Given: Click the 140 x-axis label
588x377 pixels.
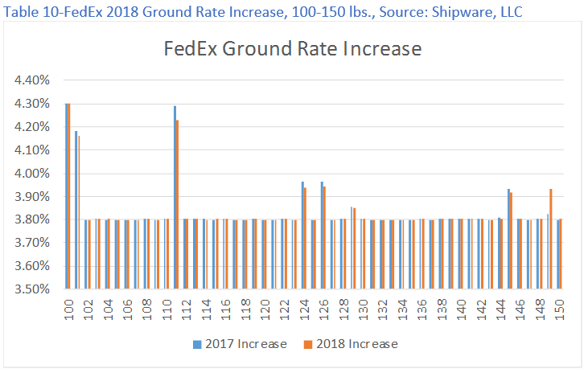Looking at the screenshot, I should click(x=461, y=309).
